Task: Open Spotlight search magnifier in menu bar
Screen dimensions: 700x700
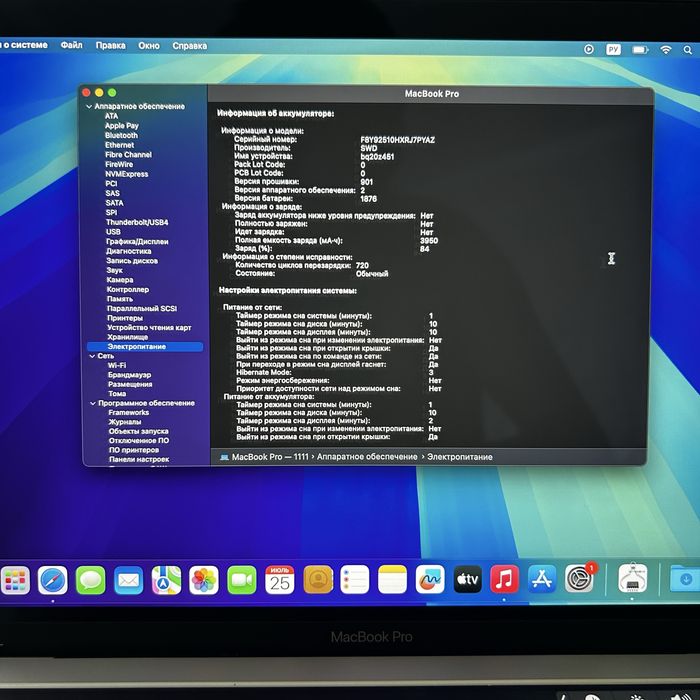Action: [688, 50]
